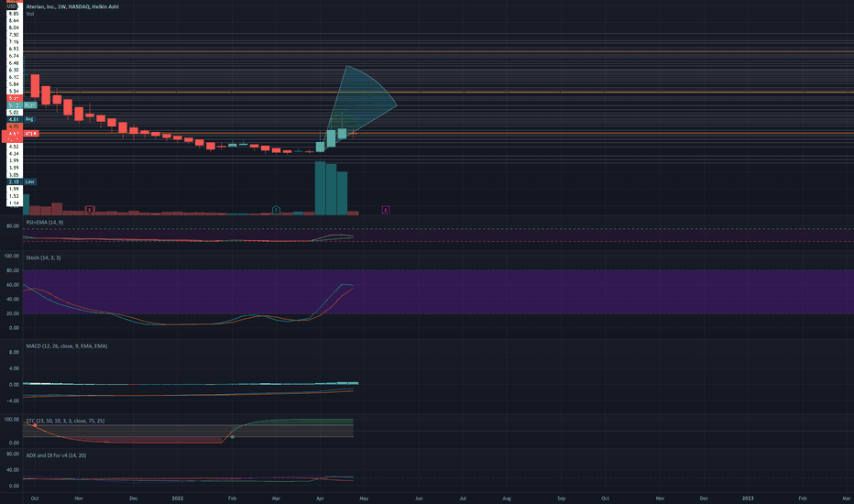Click the 2023 label on the time axis
The width and height of the screenshot is (854, 504).
(x=748, y=498)
